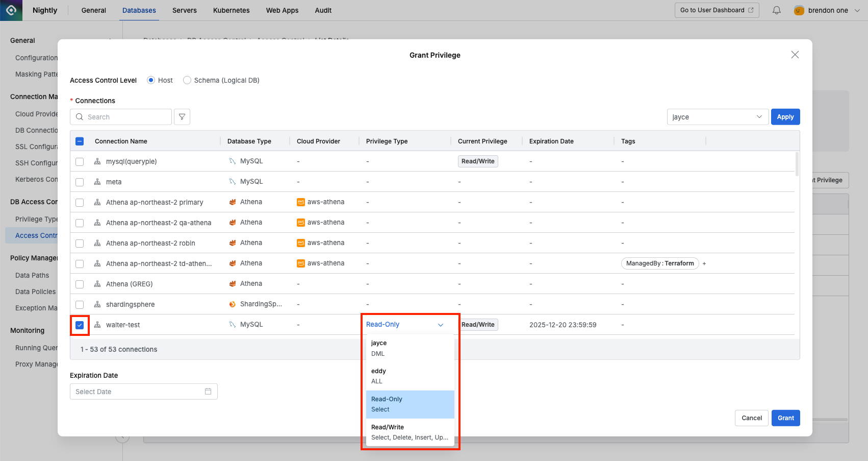This screenshot has height=461, width=868.
Task: Click the ShardingSphere database type icon
Action: (x=233, y=304)
